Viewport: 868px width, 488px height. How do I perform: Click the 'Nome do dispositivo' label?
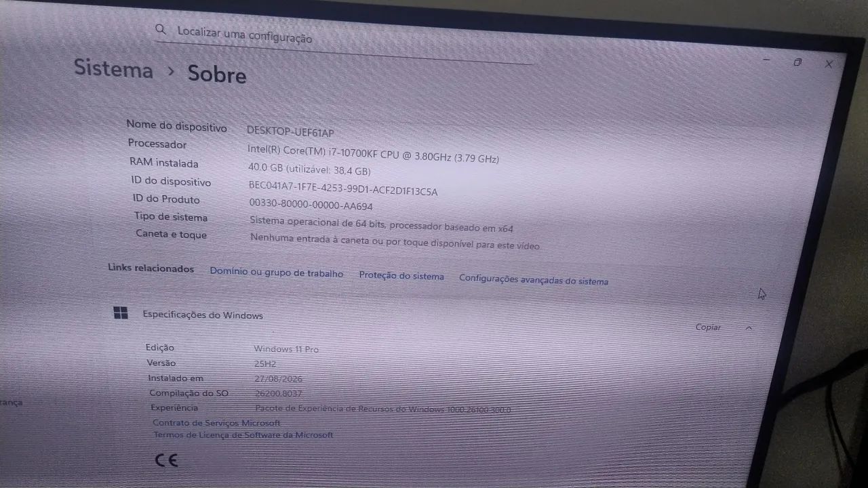(x=176, y=126)
